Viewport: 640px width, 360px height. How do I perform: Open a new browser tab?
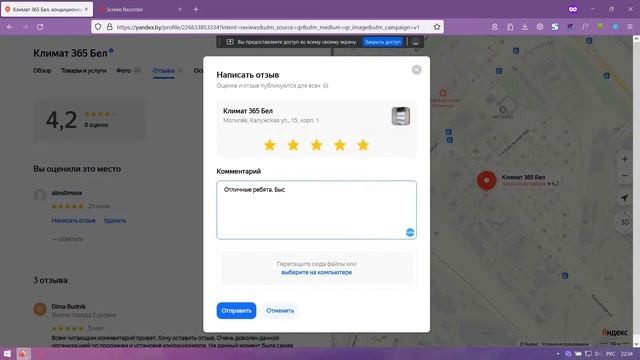196,9
